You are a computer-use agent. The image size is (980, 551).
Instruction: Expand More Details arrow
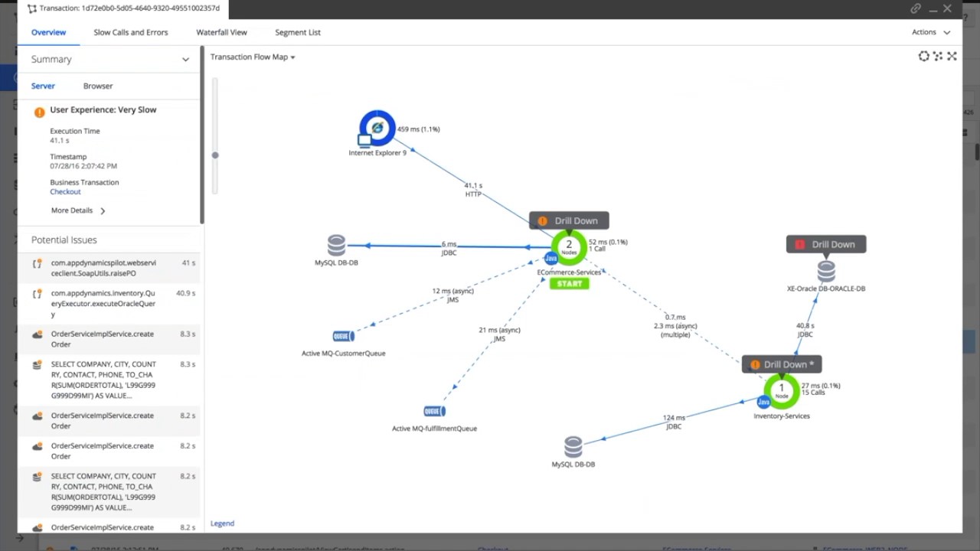pyautogui.click(x=103, y=210)
